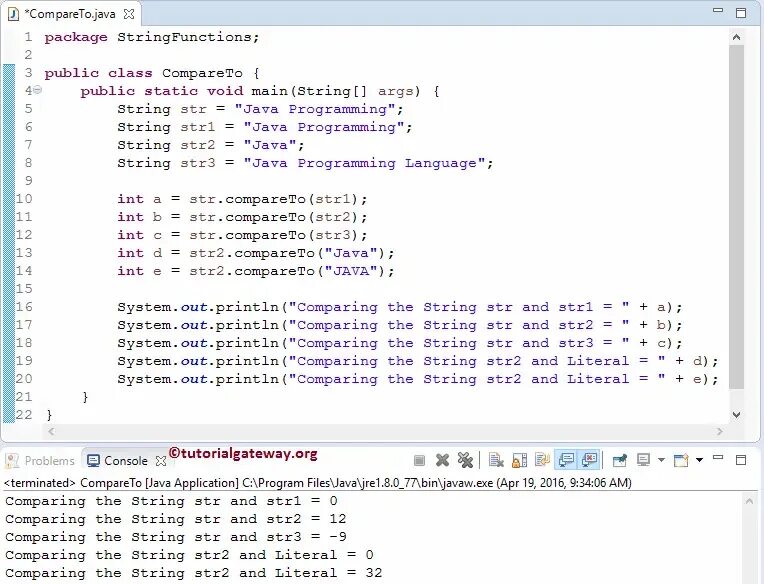The width and height of the screenshot is (764, 584).
Task: Pin the current console
Action: tap(620, 460)
